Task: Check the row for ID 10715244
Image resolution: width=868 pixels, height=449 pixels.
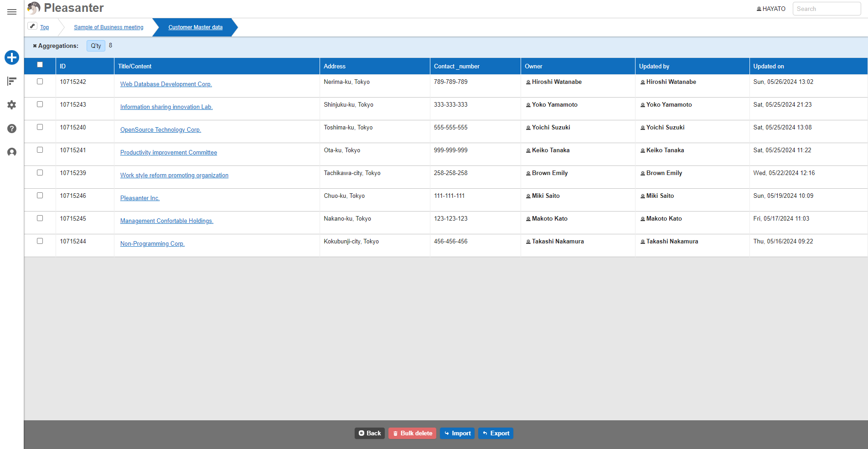Action: click(x=40, y=241)
